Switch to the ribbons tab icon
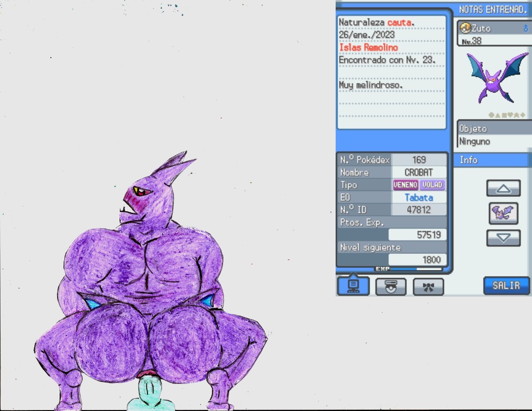 click(x=428, y=287)
